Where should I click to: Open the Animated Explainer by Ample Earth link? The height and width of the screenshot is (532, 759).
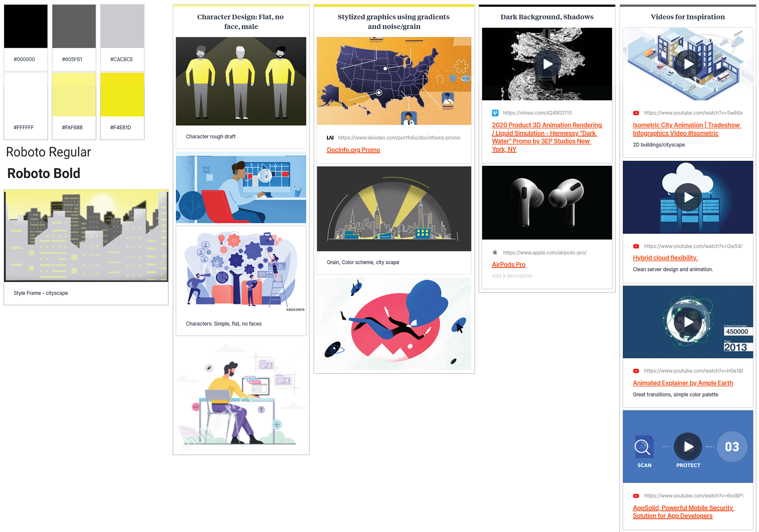(683, 383)
